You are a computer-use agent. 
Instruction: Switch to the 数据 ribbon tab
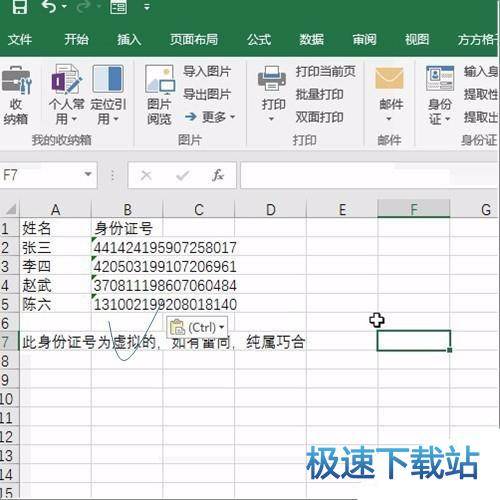311,40
